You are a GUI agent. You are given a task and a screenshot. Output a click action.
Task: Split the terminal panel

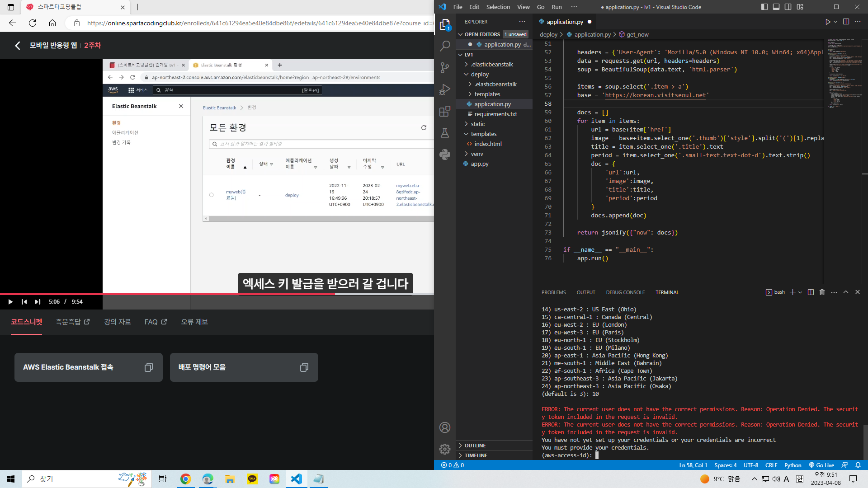[811, 292]
